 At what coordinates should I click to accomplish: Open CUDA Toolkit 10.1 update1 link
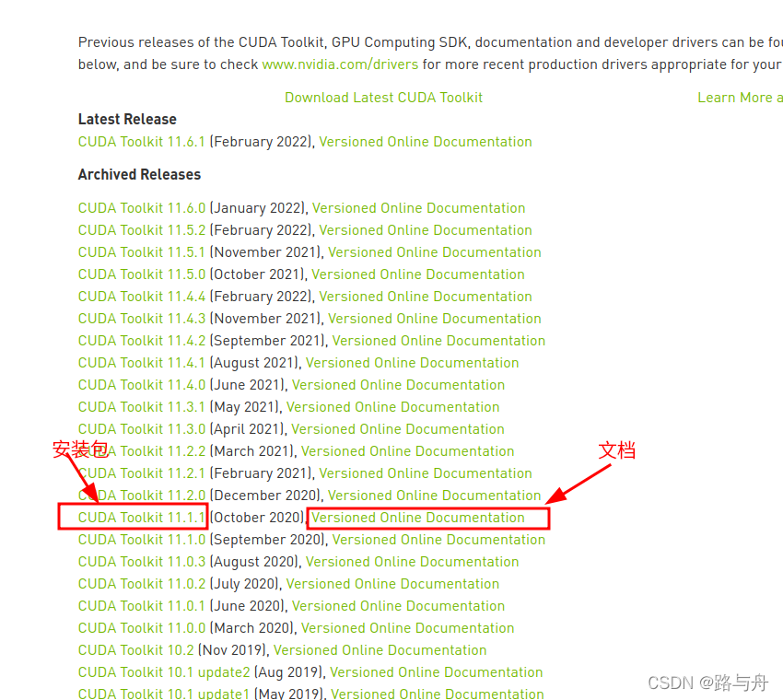[164, 694]
